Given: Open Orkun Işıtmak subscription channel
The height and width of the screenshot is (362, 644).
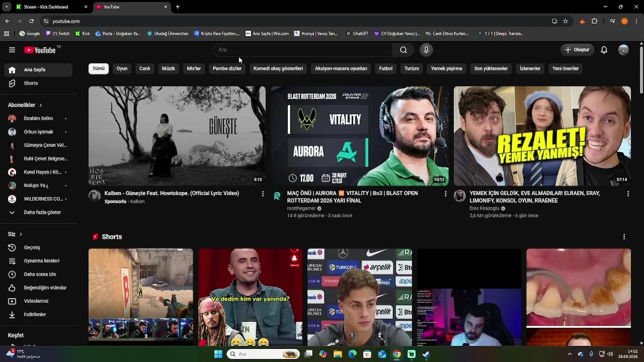Looking at the screenshot, I should [x=38, y=132].
